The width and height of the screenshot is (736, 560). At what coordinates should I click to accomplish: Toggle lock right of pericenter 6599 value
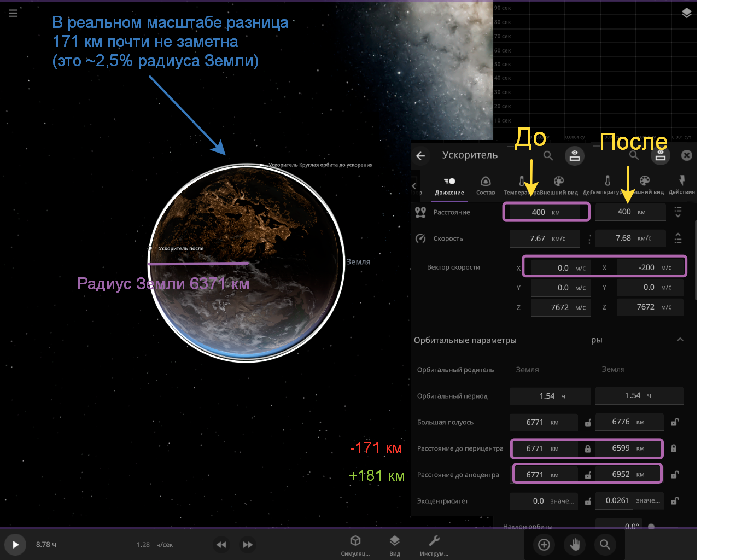(x=674, y=448)
